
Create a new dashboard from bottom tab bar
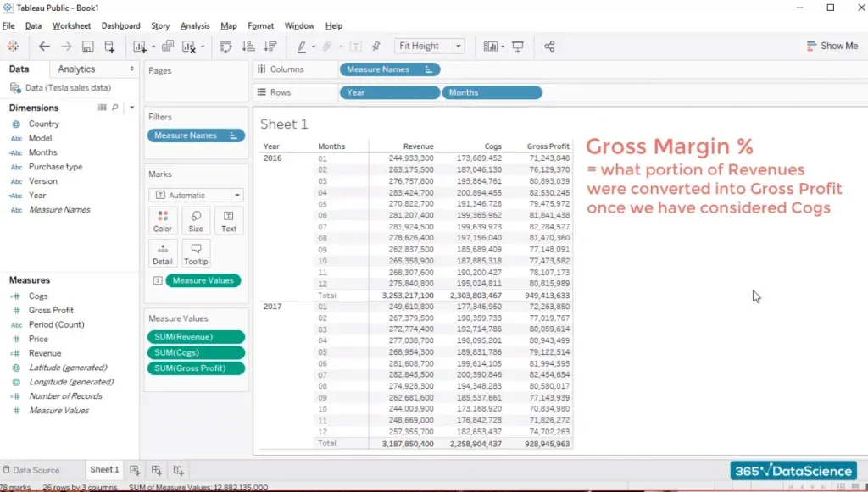coord(157,470)
